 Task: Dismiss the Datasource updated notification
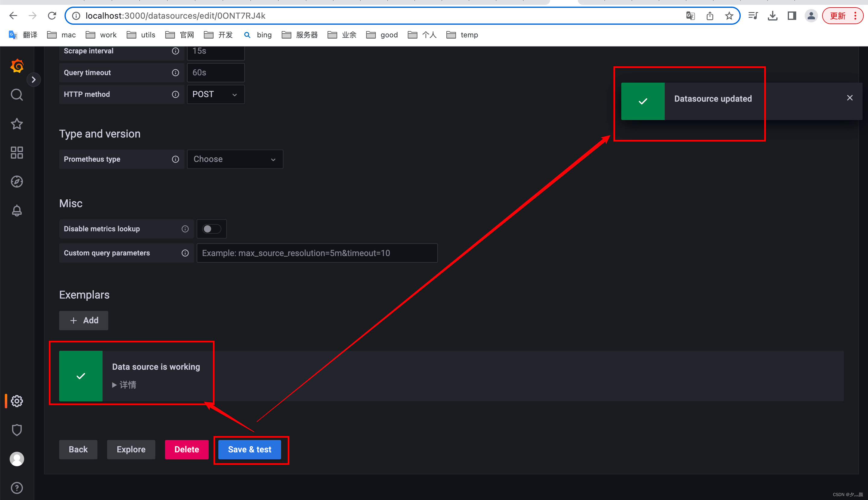[x=850, y=98]
